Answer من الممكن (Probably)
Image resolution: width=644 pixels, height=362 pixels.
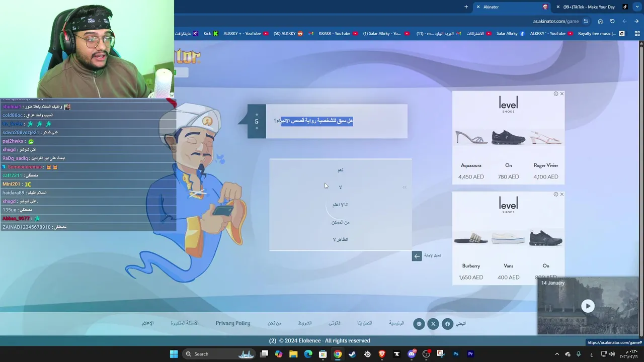tap(341, 222)
